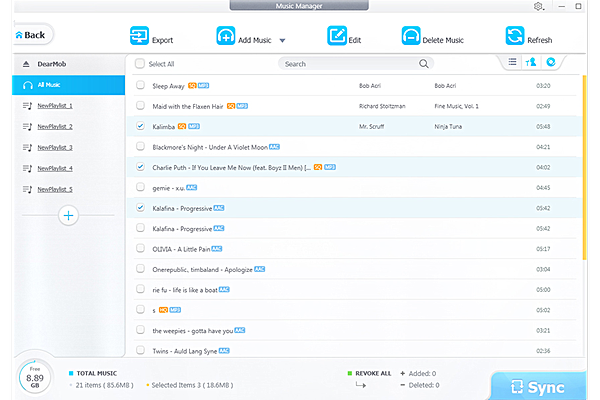Screen dimensions: 600x400
Task: Add a new playlist with plus icon
Action: 68,215
